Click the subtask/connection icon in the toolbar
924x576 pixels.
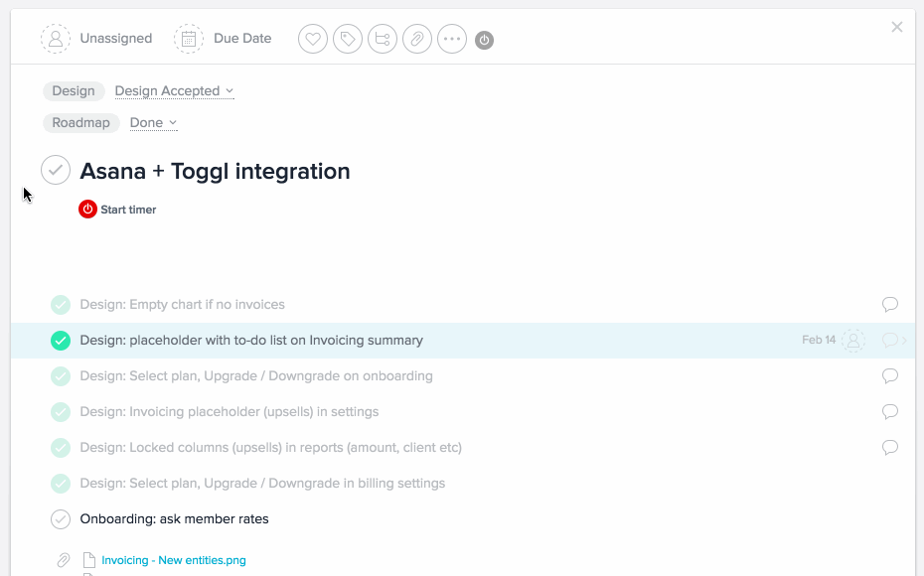tap(382, 39)
